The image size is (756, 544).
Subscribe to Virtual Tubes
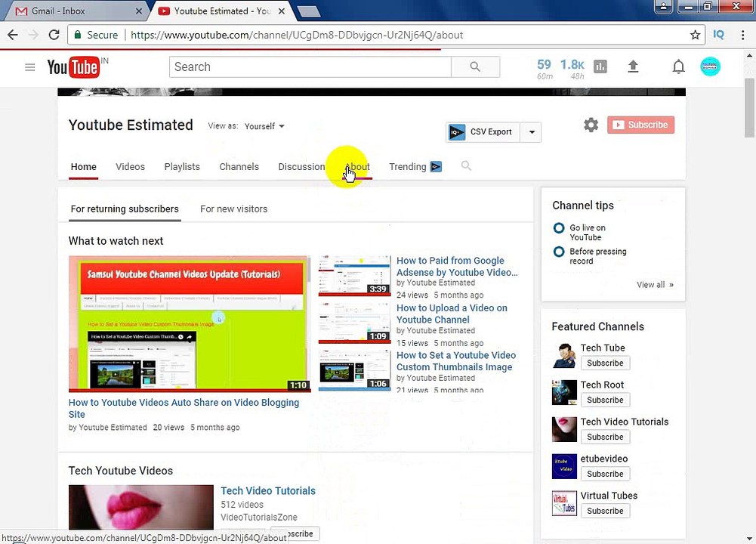coord(605,512)
